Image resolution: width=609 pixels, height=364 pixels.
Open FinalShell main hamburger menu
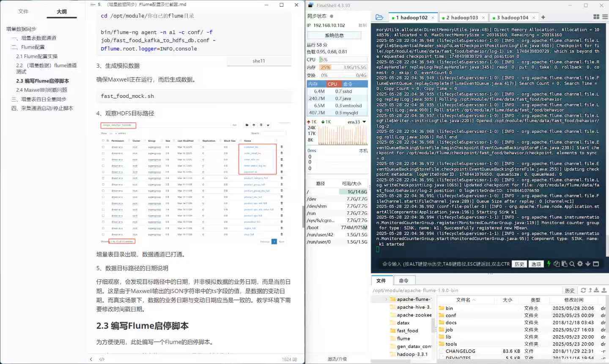coord(605,17)
